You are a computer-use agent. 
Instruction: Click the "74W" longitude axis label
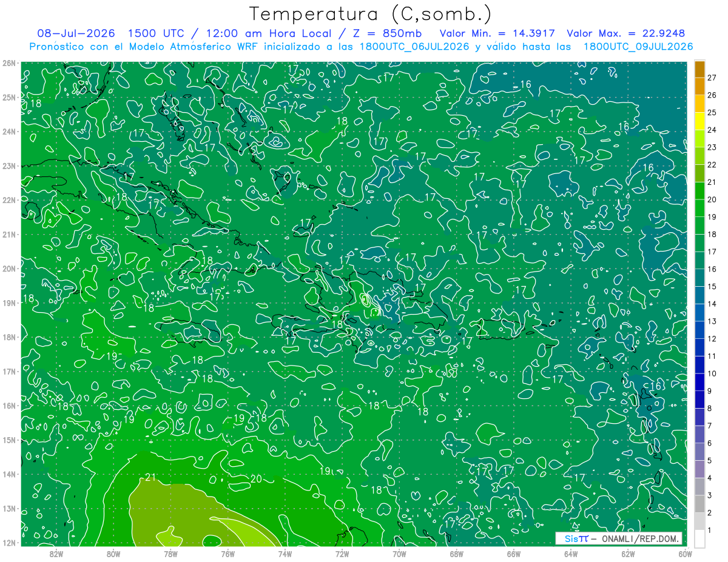[285, 554]
